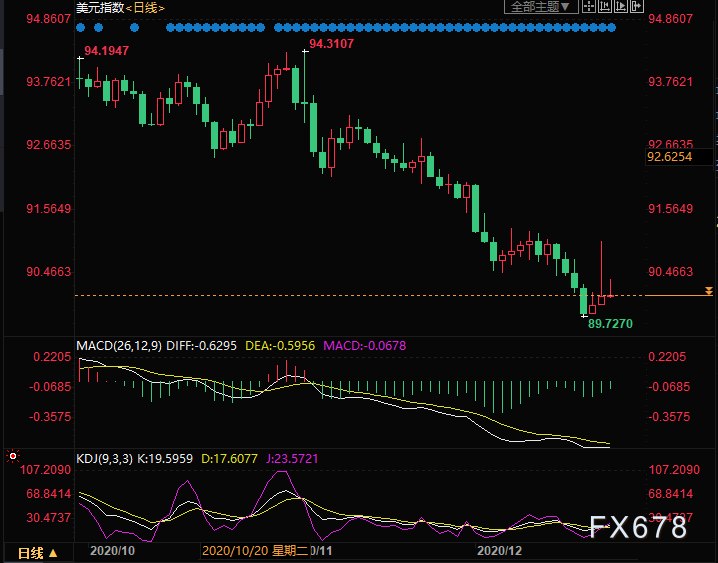Click the red sun icon beside KDJ panel
Viewport: 718px width, 563px height.
[13, 456]
